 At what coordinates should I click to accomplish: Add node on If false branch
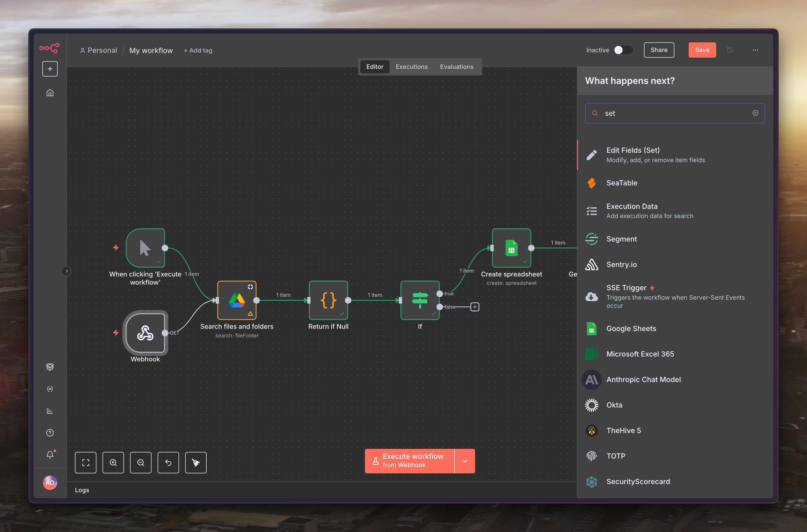[x=475, y=307]
